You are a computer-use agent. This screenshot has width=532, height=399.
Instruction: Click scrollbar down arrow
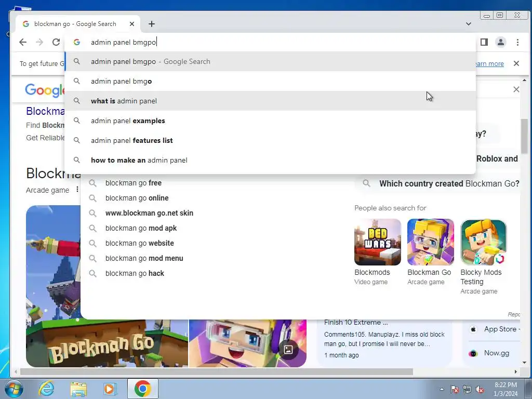click(525, 363)
